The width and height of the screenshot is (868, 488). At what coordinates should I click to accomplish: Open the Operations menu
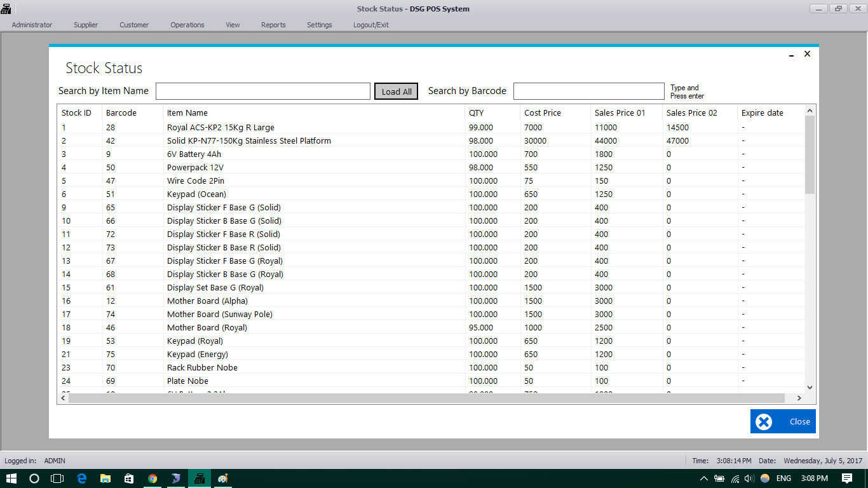pos(187,25)
